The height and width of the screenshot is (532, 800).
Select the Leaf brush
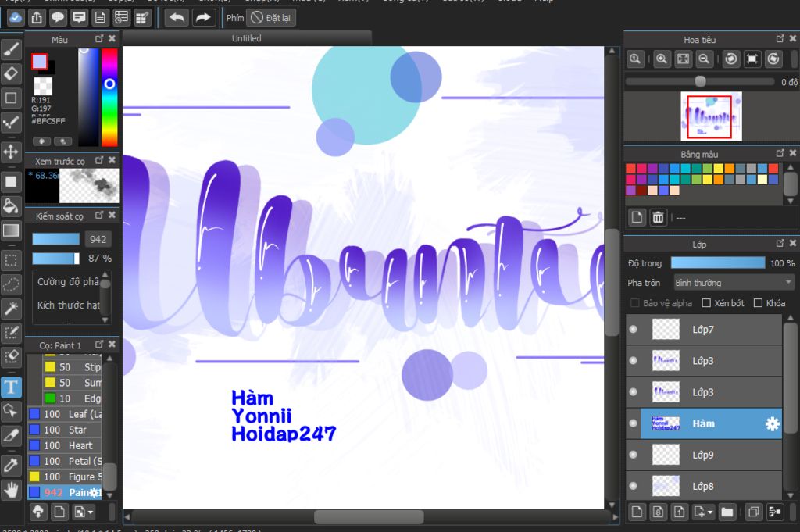pos(65,414)
